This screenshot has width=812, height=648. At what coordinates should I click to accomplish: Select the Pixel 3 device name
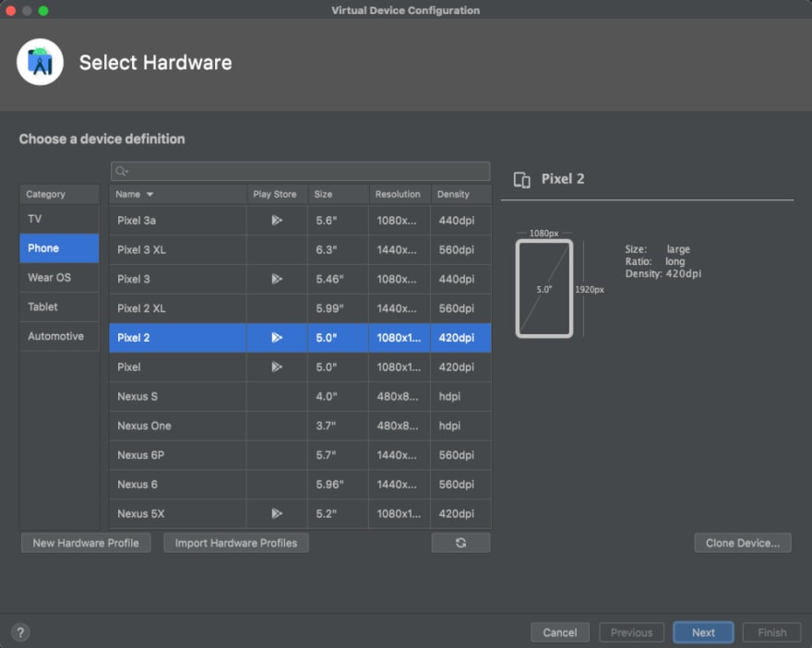click(x=134, y=279)
